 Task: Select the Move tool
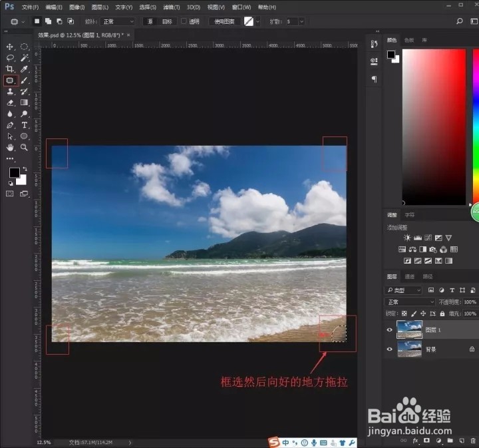pos(10,47)
